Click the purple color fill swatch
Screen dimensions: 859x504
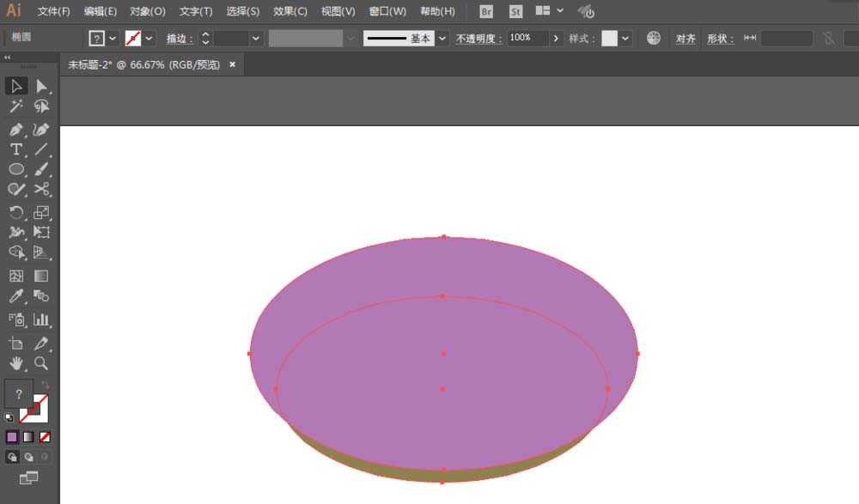pyautogui.click(x=11, y=437)
